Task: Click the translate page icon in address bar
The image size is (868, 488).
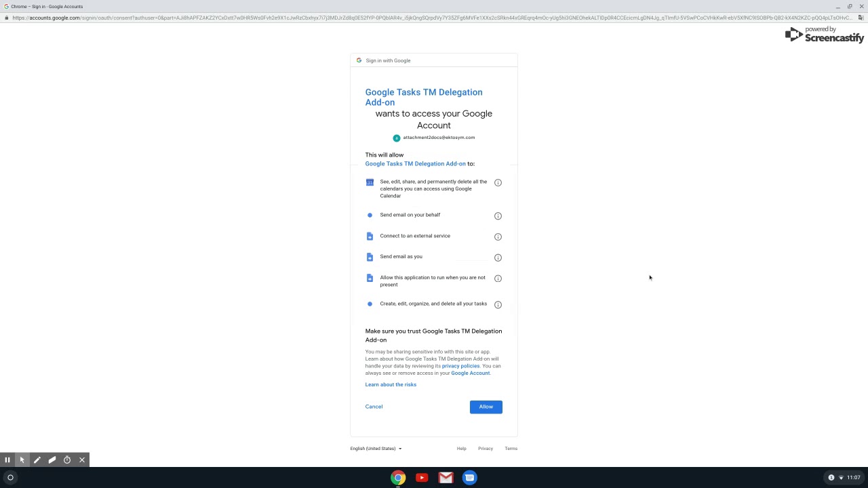Action: pos(861,18)
